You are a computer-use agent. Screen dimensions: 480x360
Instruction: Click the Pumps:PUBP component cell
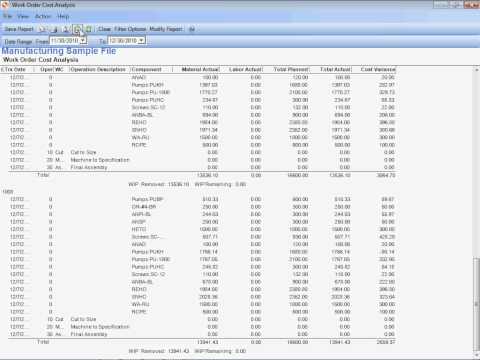click(x=147, y=199)
